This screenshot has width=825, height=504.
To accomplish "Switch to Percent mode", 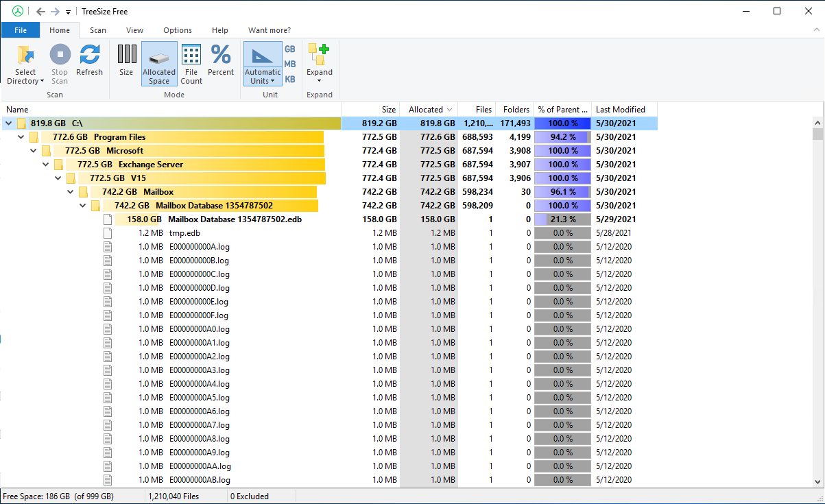I will pos(221,60).
